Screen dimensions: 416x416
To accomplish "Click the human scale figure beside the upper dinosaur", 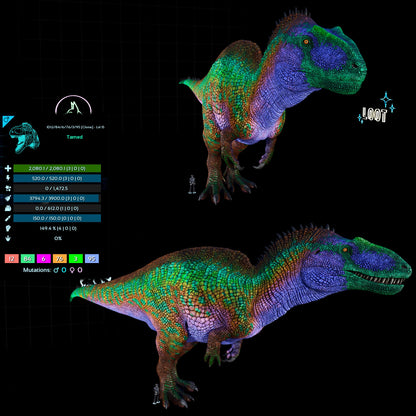I will pos(192,185).
